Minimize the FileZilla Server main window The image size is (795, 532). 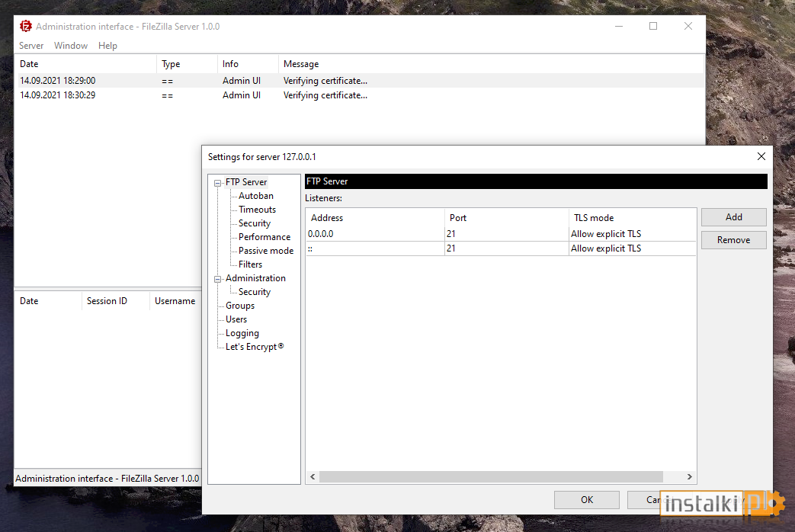(x=619, y=27)
